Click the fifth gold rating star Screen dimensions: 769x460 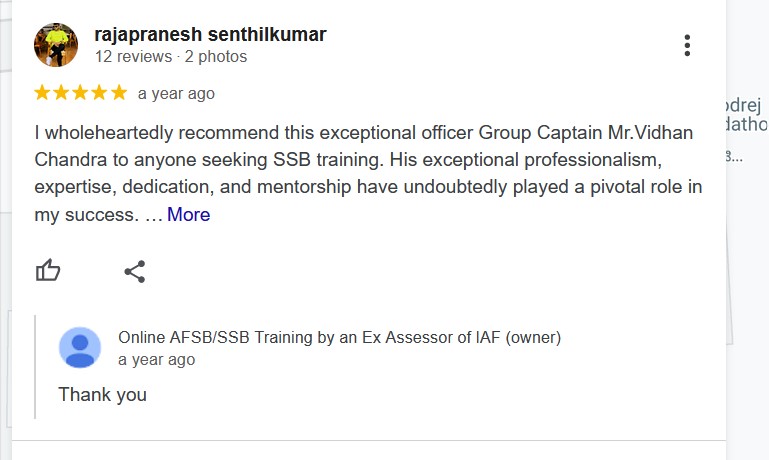[x=118, y=93]
